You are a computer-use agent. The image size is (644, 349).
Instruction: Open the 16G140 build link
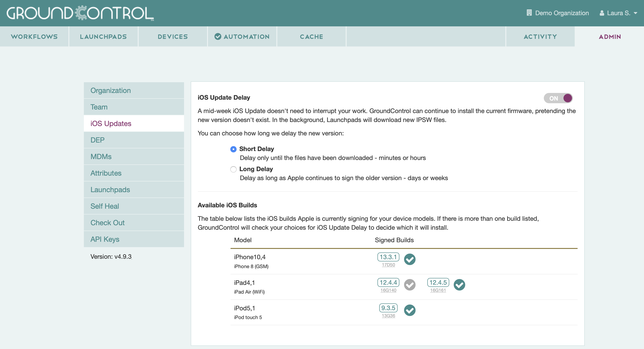click(388, 290)
